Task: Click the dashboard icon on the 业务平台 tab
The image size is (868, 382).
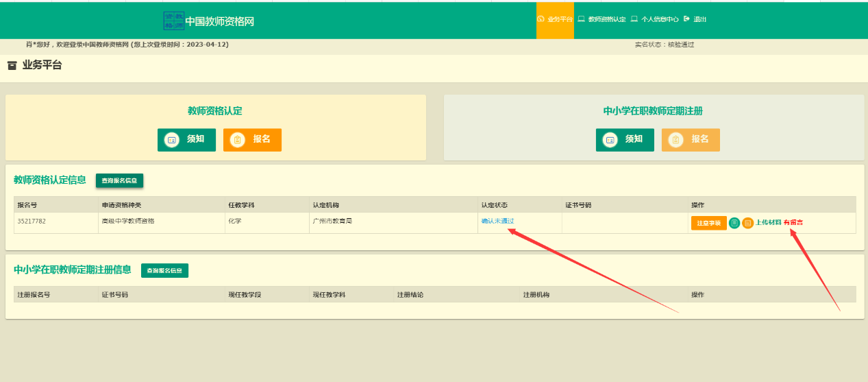Action: click(x=541, y=19)
